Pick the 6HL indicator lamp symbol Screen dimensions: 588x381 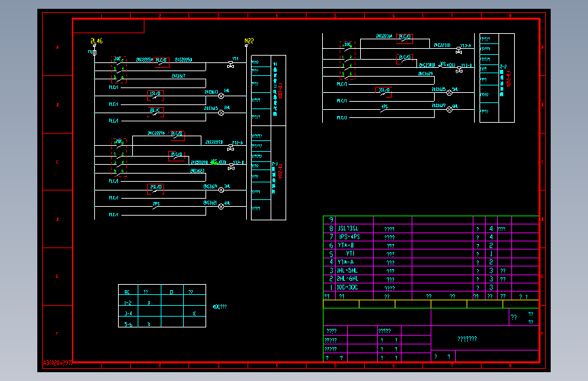[449, 110]
